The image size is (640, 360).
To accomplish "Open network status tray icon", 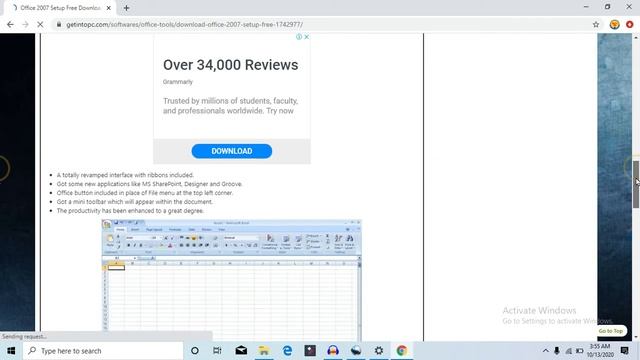I will (569, 351).
